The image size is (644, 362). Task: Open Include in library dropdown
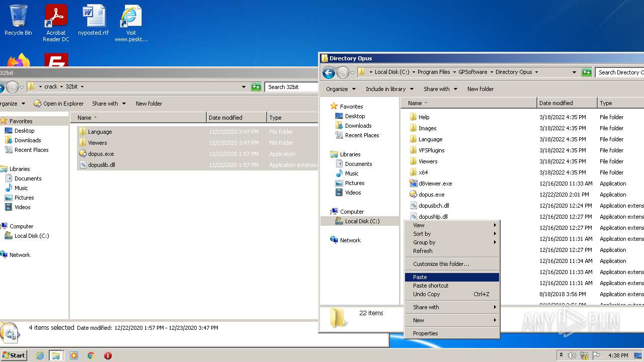coord(389,89)
